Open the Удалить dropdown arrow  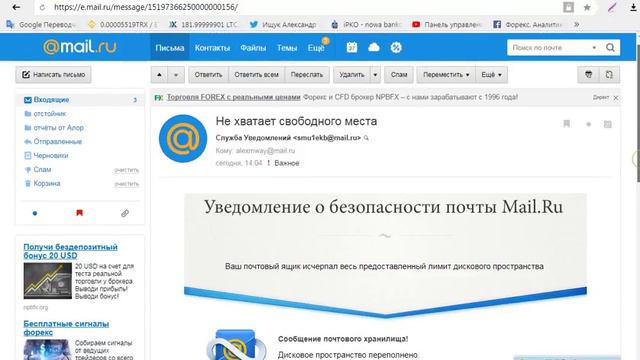375,75
